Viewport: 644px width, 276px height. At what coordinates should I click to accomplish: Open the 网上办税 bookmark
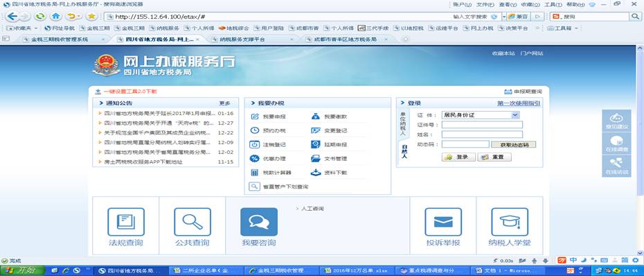(x=478, y=28)
